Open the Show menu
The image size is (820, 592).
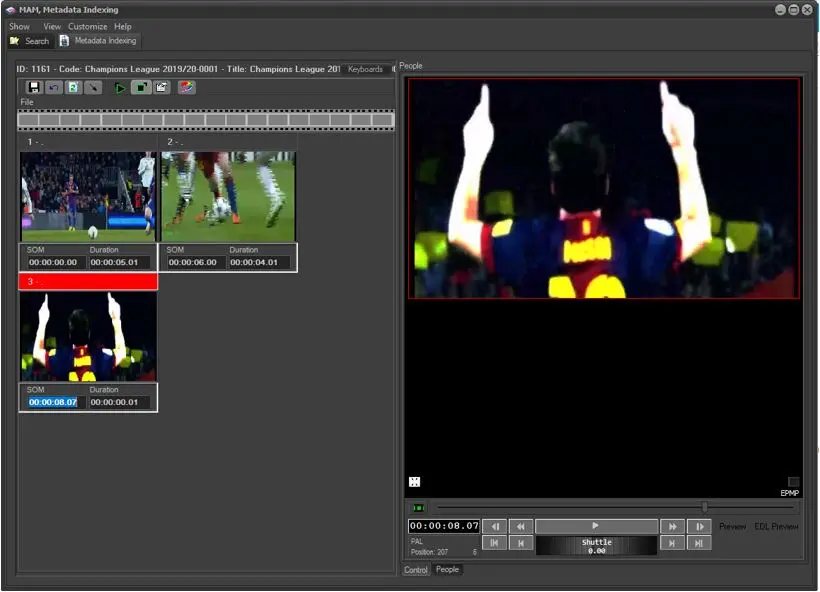tap(19, 26)
